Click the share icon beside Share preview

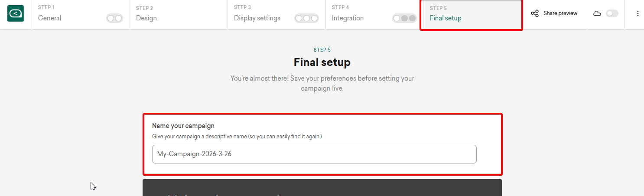pos(535,13)
